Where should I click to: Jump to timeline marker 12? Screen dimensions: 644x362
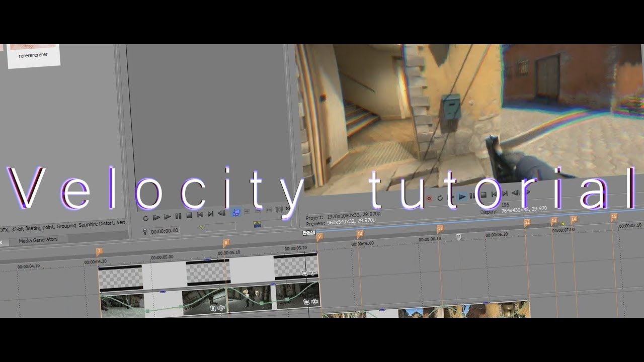pos(527,222)
